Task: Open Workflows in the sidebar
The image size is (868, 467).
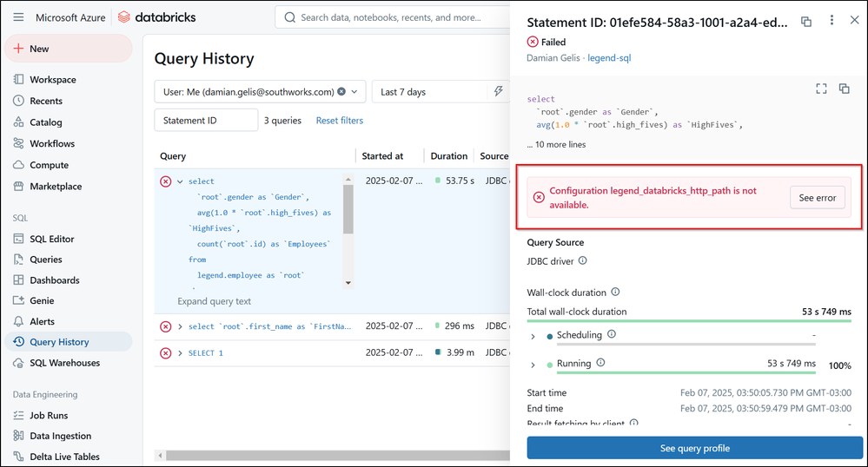Action: [52, 143]
